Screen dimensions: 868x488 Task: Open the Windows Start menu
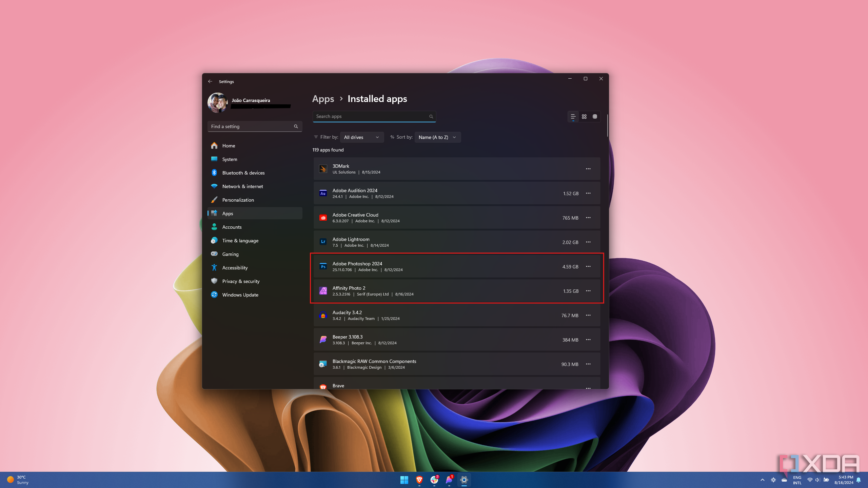pos(404,480)
